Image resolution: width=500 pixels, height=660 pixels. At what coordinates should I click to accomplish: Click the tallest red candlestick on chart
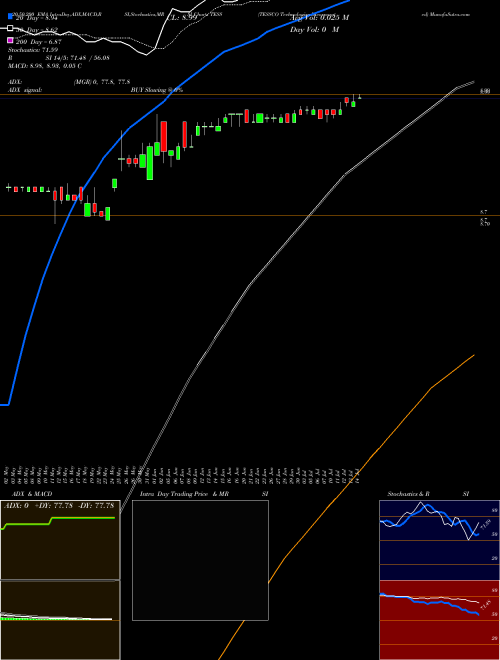tap(164, 136)
